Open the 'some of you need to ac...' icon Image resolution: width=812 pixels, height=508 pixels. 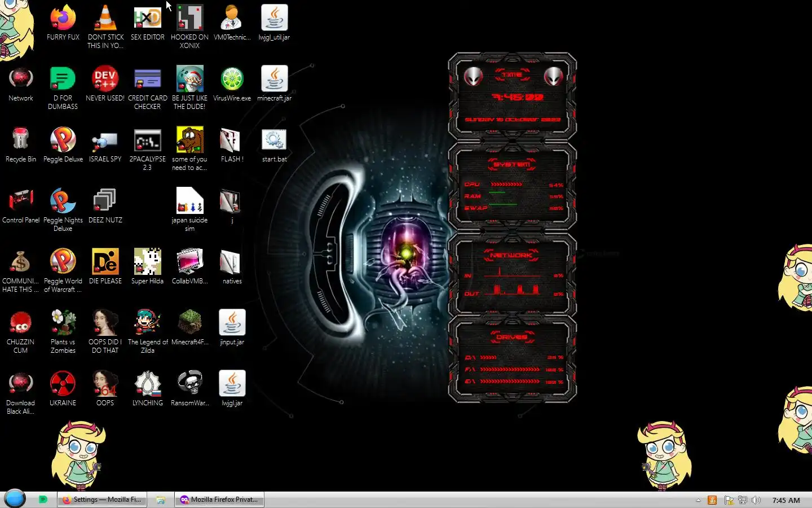(x=189, y=140)
